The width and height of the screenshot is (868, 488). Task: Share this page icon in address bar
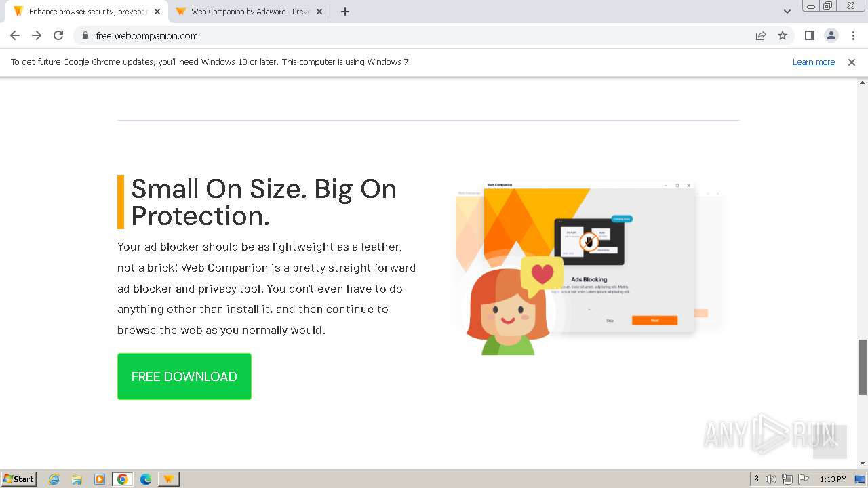coord(761,35)
